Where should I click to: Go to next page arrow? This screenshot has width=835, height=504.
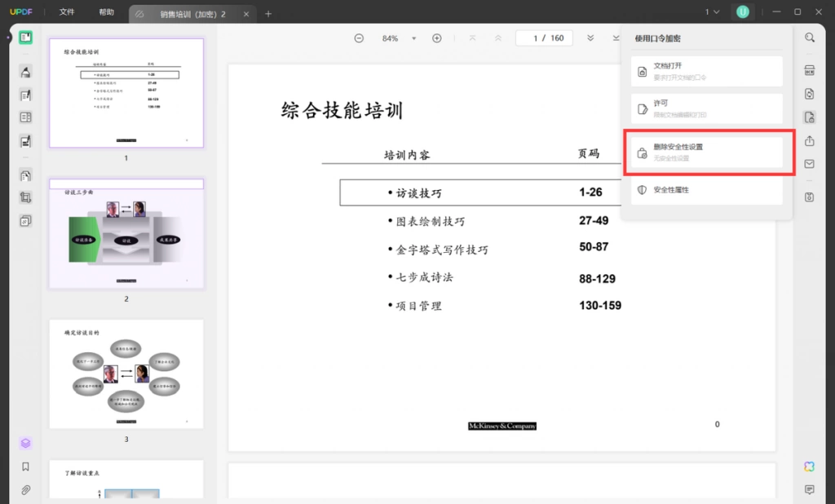point(590,38)
